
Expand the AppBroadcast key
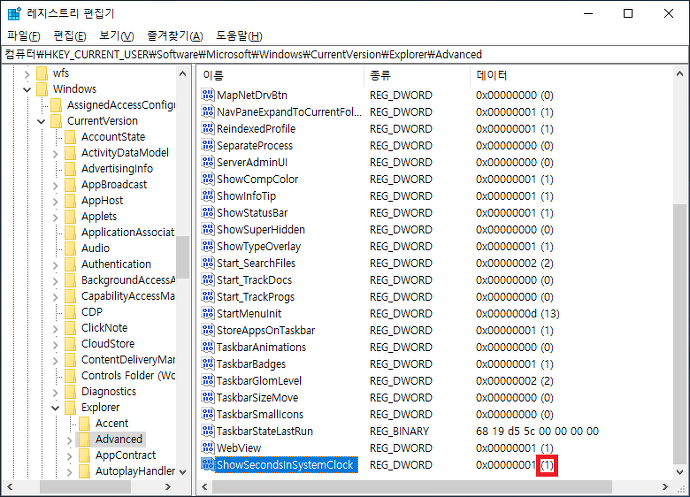pos(55,185)
